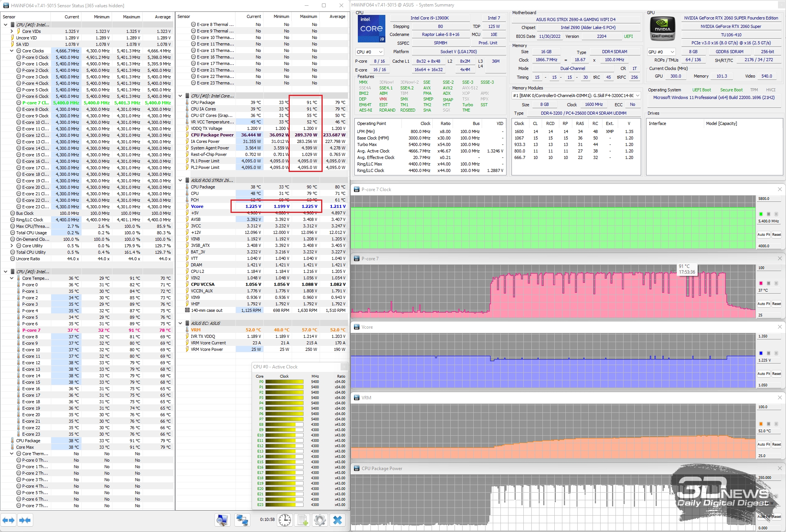Screen dimensions: 786x532
Task: Click the collapse columns inward-arrows icon
Action: (25, 520)
